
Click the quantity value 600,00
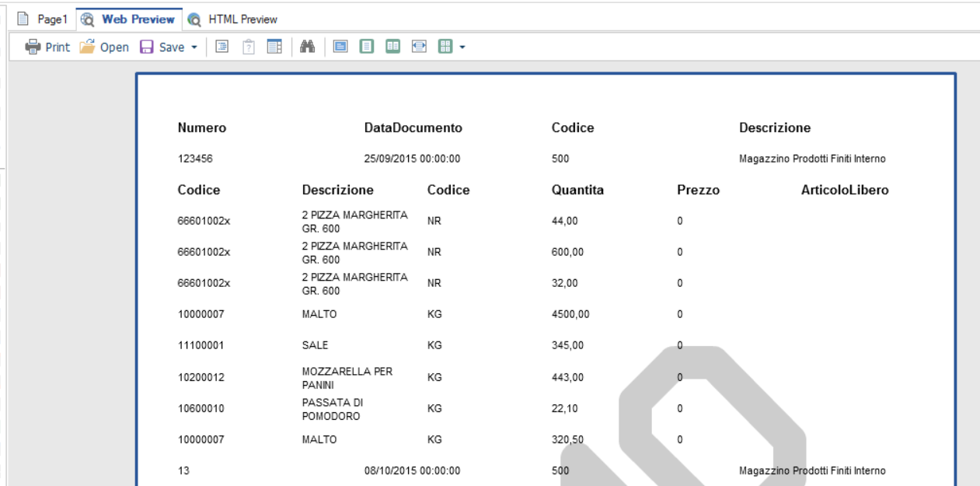click(567, 252)
